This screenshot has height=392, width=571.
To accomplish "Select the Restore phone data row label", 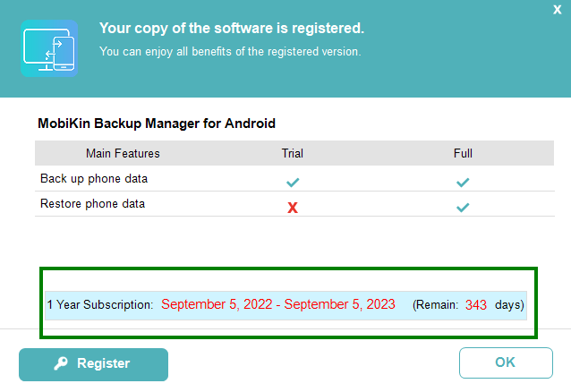I will [x=92, y=203].
